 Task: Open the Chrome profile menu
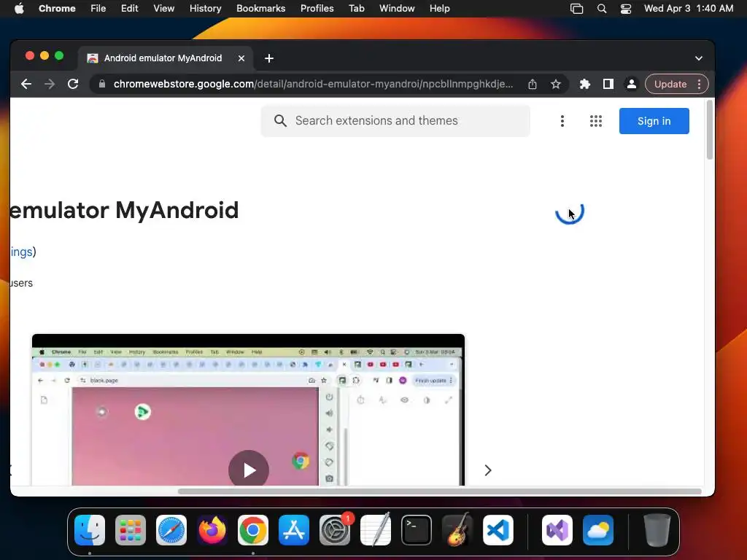click(x=631, y=85)
